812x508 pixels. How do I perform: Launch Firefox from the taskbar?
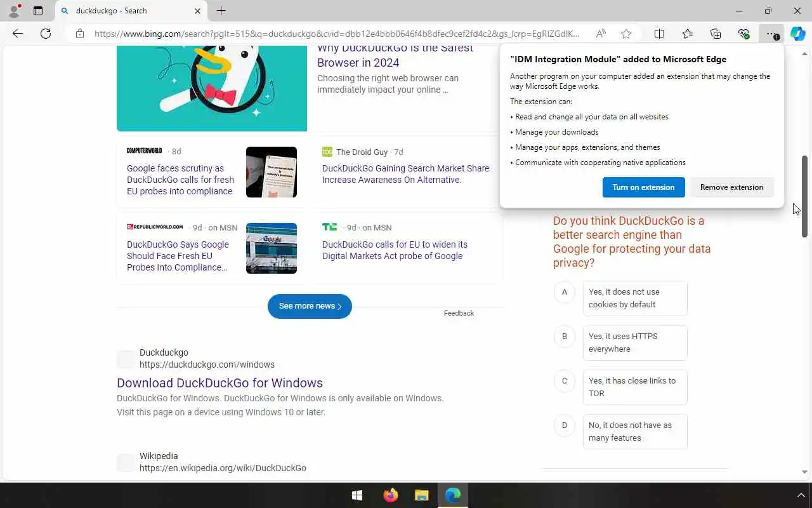390,495
